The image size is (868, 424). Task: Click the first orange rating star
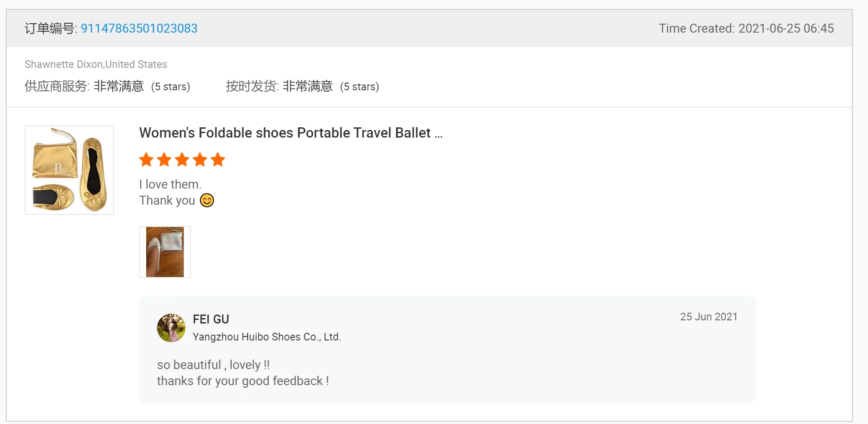(146, 160)
